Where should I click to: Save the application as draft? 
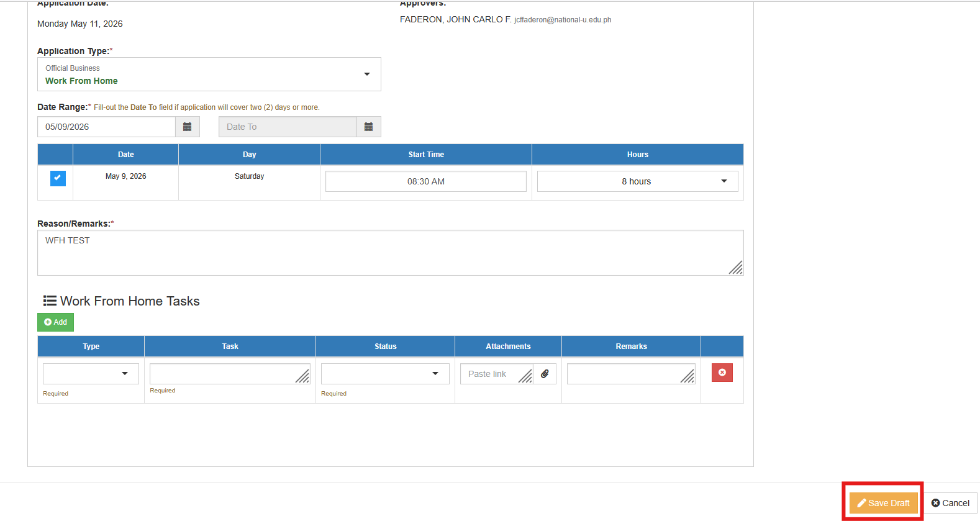883,503
